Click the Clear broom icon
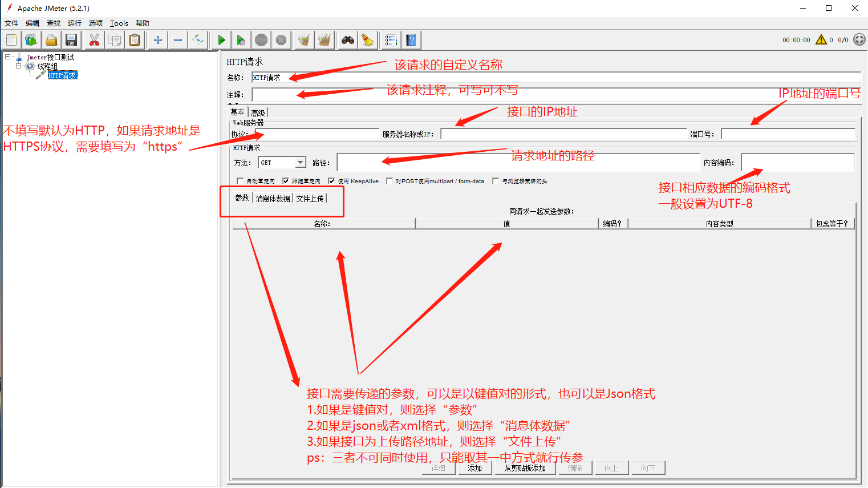This screenshot has height=488, width=868. [305, 40]
